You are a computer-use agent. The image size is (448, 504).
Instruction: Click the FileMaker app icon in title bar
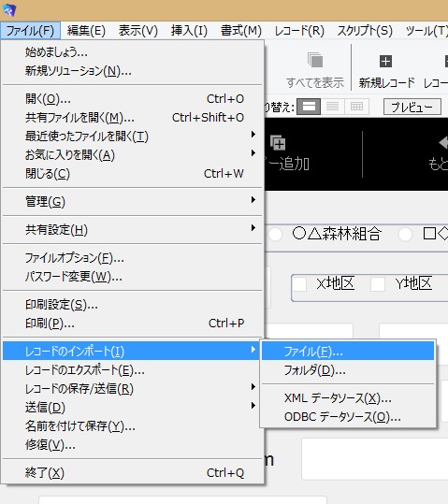8,10
